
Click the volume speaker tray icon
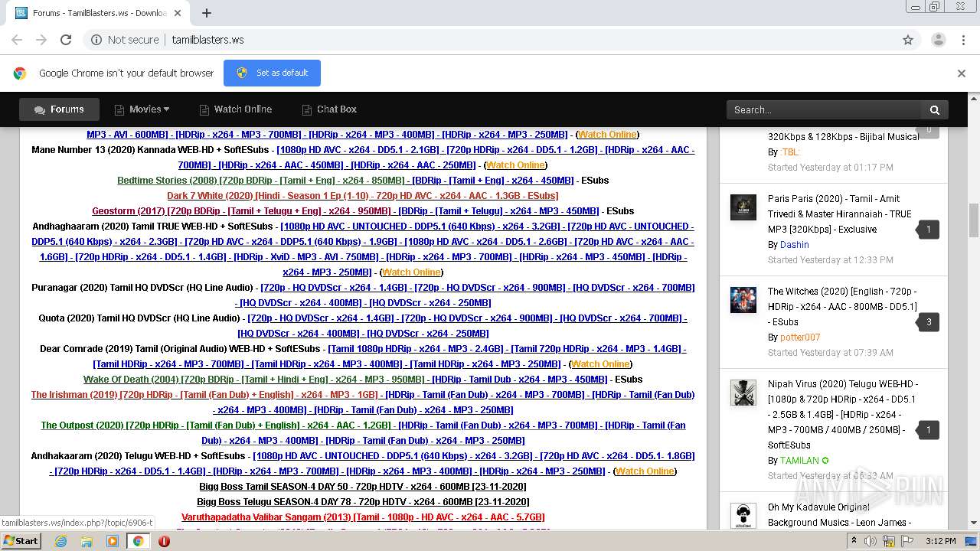(x=871, y=541)
